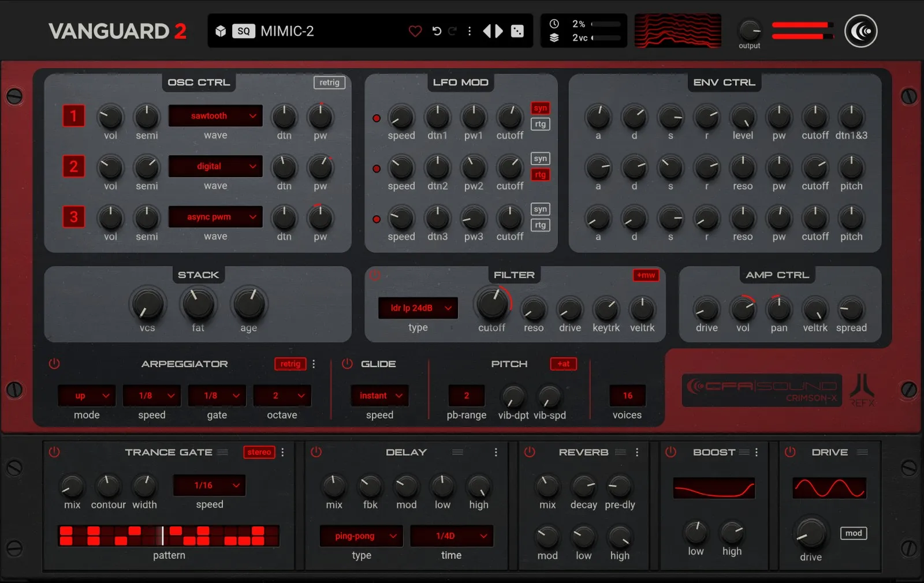Click the voices value field showing 16
Screen dimensions: 924x583
(x=627, y=395)
